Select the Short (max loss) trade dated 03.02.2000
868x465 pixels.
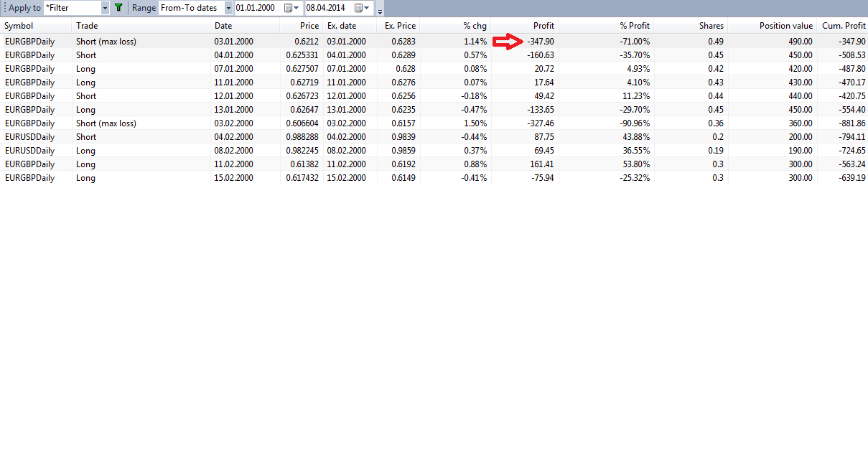tap(434, 123)
